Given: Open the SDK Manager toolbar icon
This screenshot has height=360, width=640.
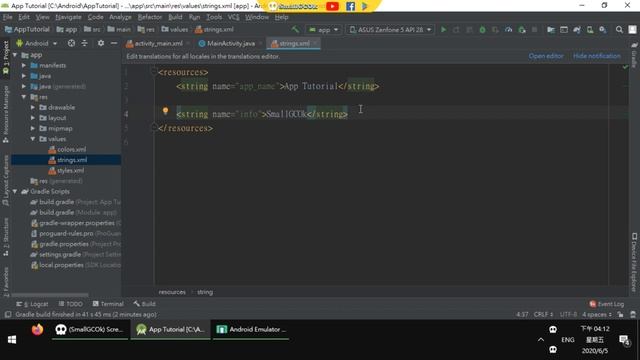Looking at the screenshot, I should pyautogui.click(x=603, y=30).
